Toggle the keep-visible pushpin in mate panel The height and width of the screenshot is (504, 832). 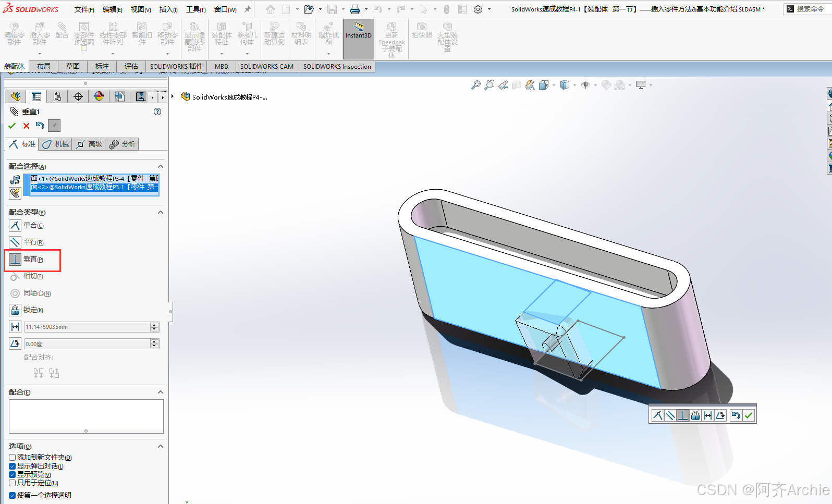click(x=54, y=126)
